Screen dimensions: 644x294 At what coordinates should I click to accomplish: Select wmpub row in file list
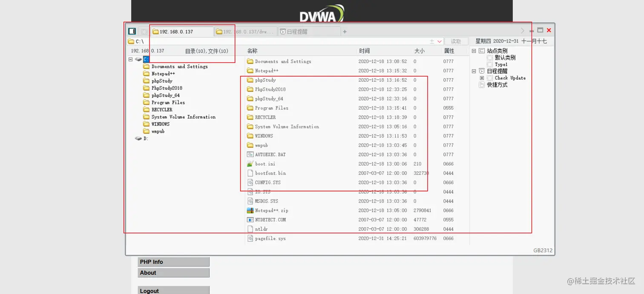click(357, 145)
